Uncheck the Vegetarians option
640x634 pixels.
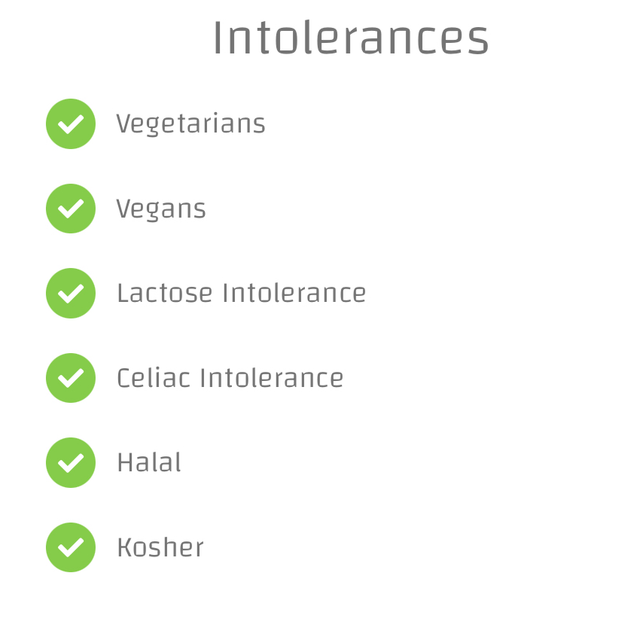pyautogui.click(x=71, y=124)
